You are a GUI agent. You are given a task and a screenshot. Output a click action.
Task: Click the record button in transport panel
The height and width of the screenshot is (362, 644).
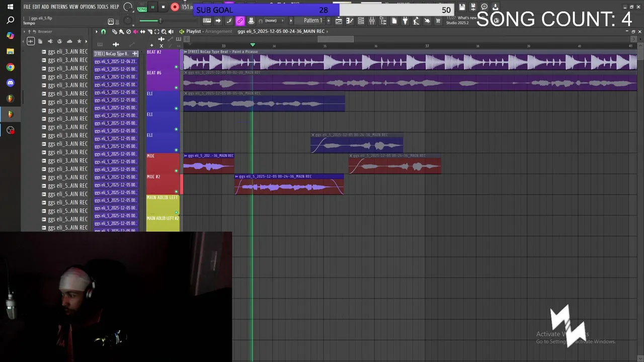point(175,7)
